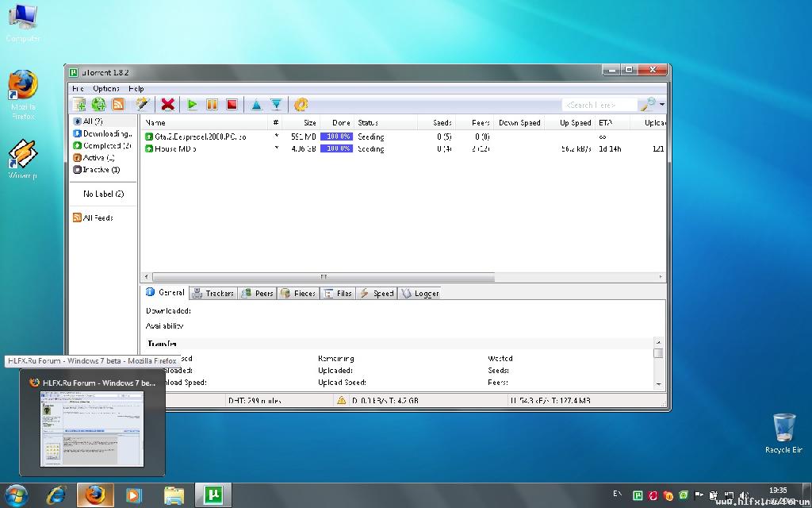
Task: Click the Move Up Queue arrow icon
Action: click(x=256, y=105)
